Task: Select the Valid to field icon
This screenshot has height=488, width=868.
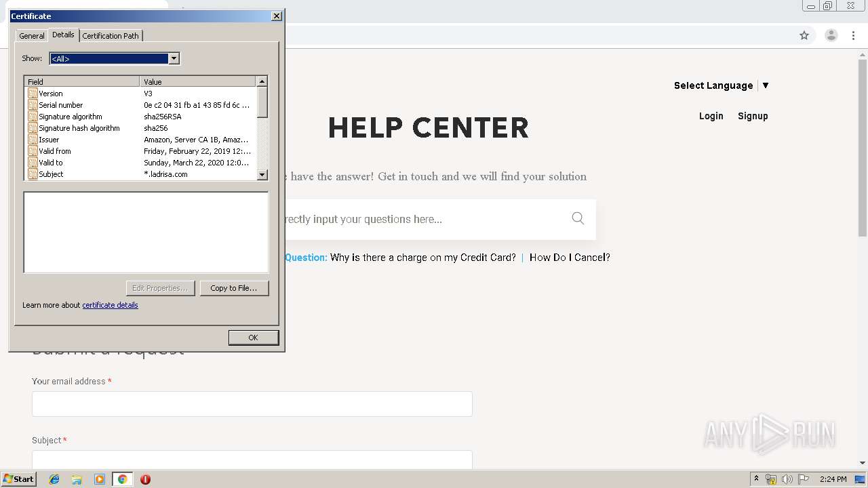Action: coord(33,163)
